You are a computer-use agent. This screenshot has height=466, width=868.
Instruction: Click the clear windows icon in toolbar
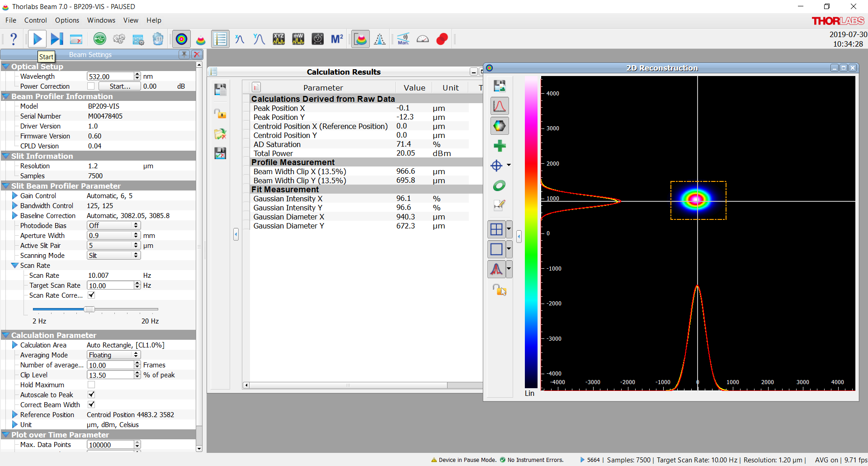coord(76,39)
